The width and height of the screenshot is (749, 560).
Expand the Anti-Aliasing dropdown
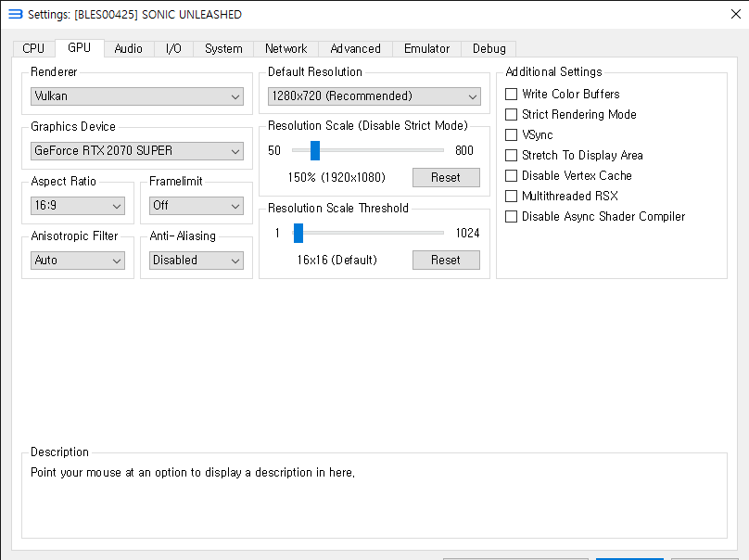[197, 261]
